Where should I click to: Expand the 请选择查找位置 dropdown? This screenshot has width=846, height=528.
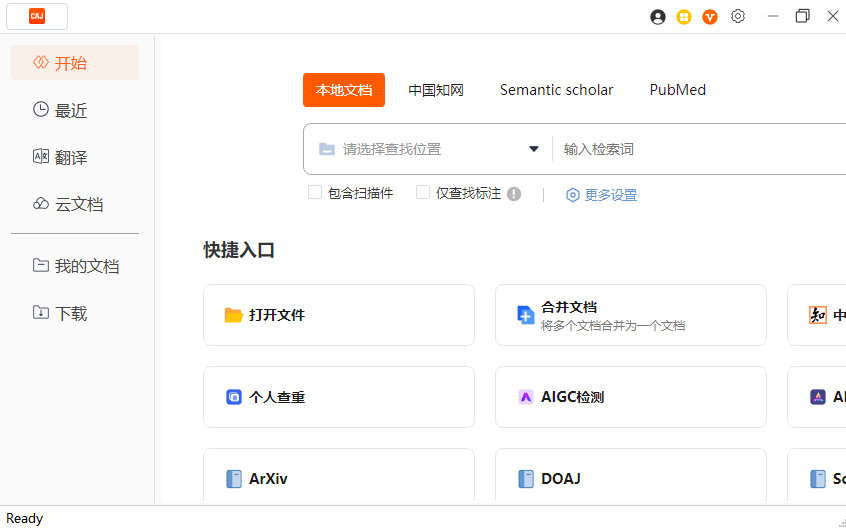pos(533,149)
